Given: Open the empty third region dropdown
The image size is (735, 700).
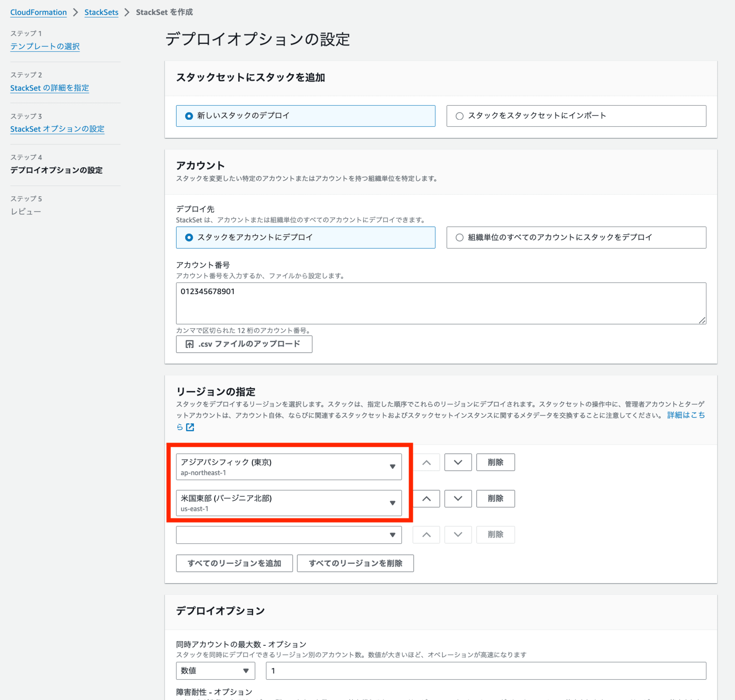Looking at the screenshot, I should [x=289, y=535].
